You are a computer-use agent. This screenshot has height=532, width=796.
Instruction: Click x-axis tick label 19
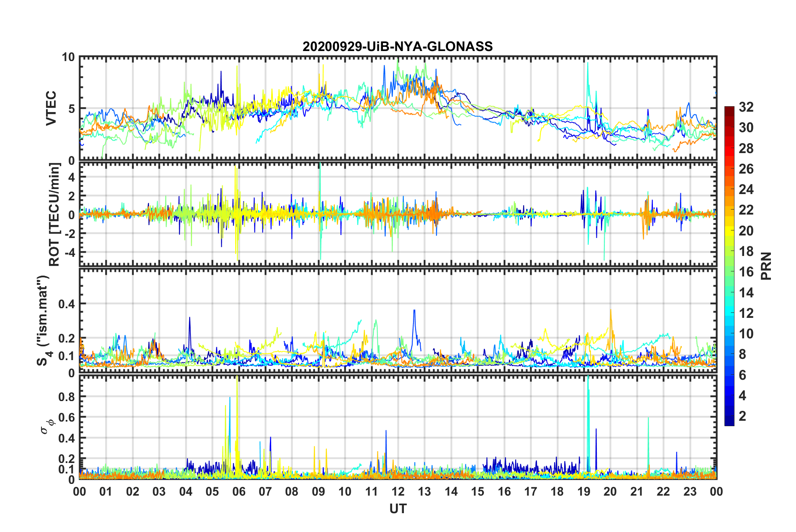pos(584,491)
